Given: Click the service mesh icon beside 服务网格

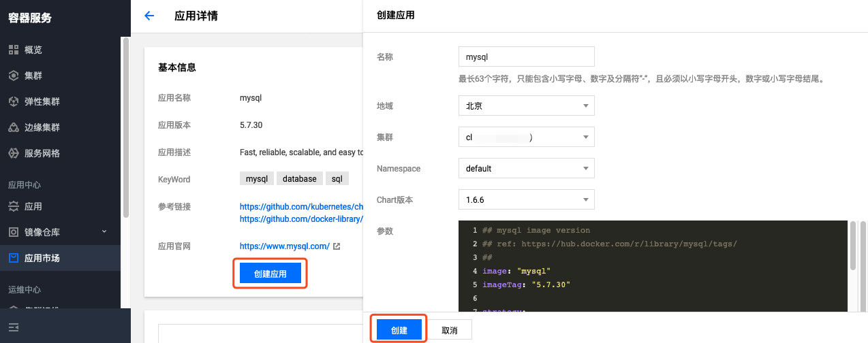Looking at the screenshot, I should pos(14,153).
